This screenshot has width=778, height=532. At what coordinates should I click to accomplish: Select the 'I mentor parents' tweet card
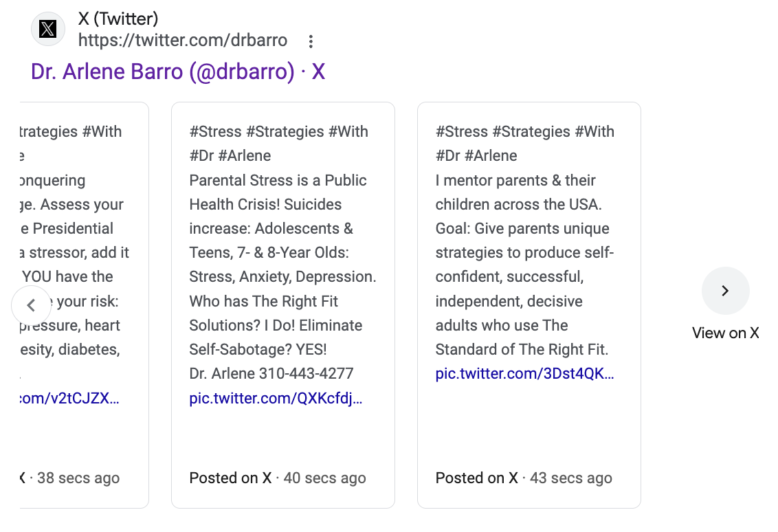click(529, 305)
